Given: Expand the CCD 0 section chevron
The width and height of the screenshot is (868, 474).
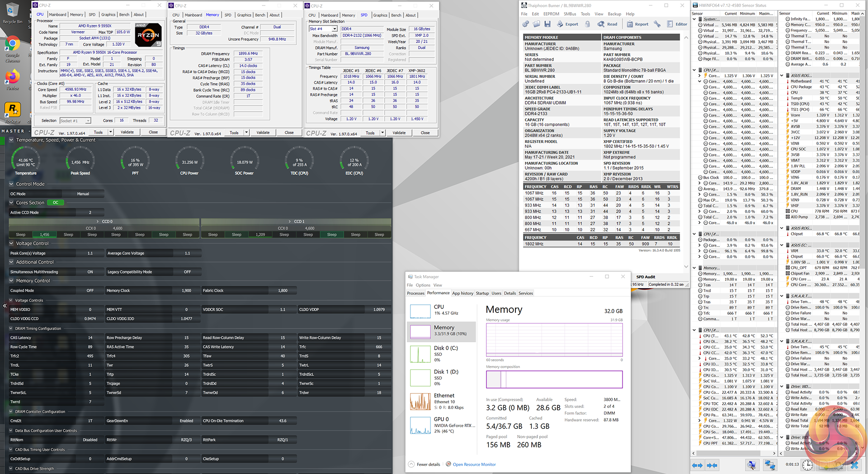Looking at the screenshot, I should (98, 222).
